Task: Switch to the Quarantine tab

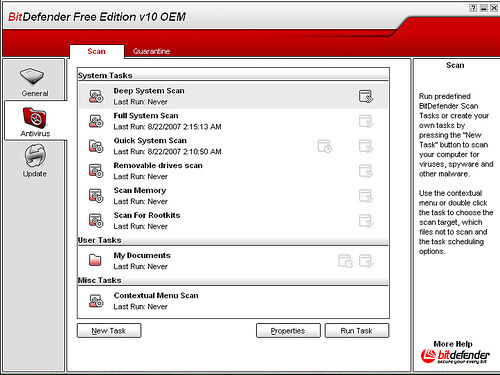Action: (151, 51)
